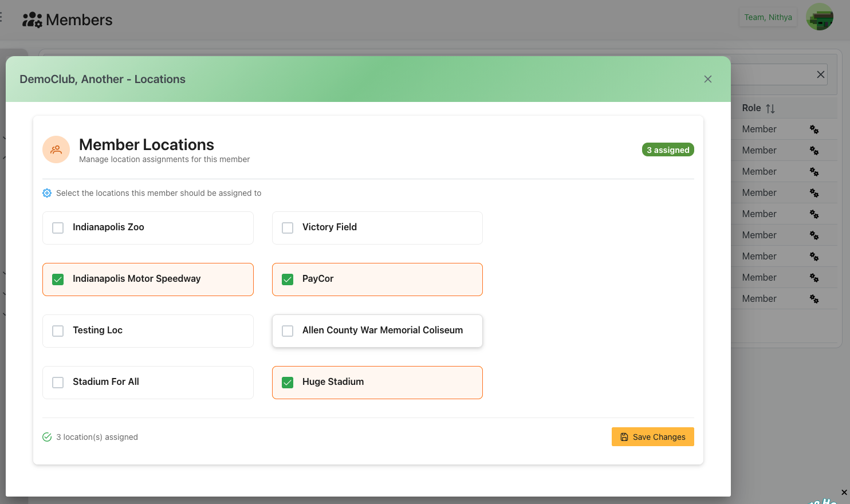The height and width of the screenshot is (504, 850).
Task: Clear the search field with X icon
Action: click(x=820, y=74)
